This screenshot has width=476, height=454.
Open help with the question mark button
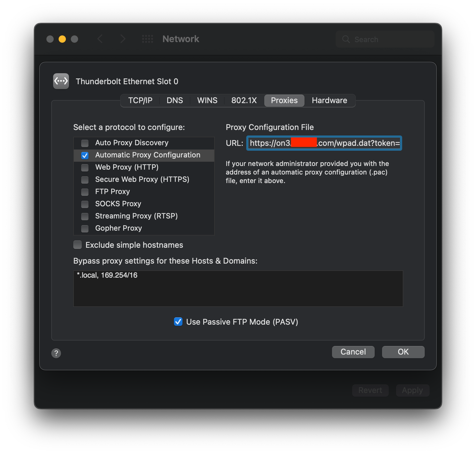[56, 353]
